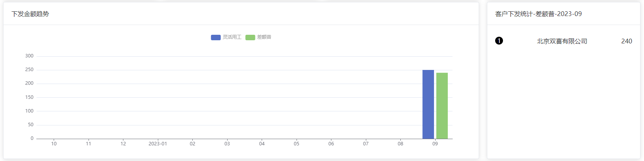Click the blue bar for month 09
Viewport: 644px width, 161px height.
pyautogui.click(x=428, y=104)
